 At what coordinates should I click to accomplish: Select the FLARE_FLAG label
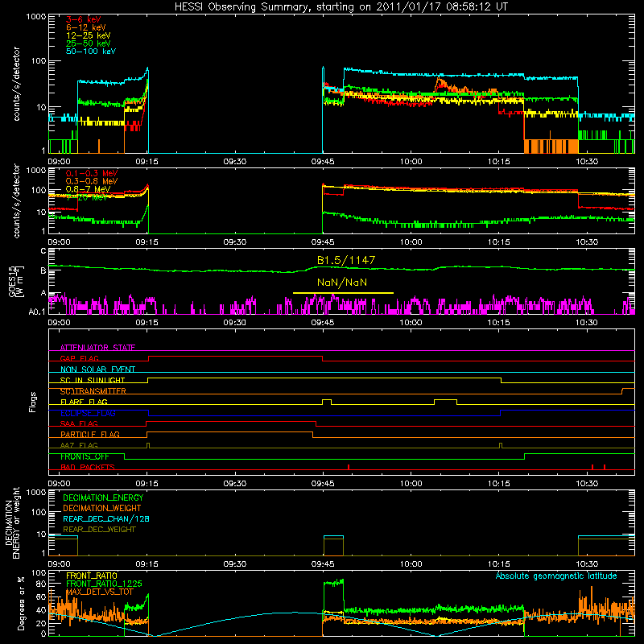(x=84, y=402)
